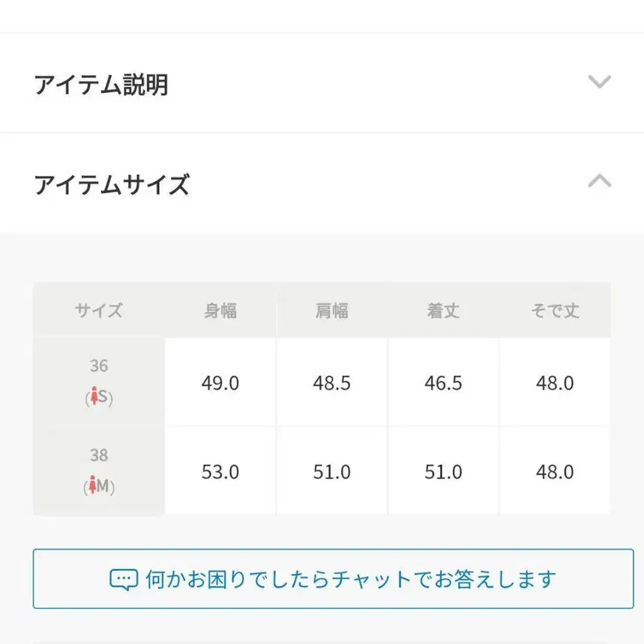Image resolution: width=644 pixels, height=644 pixels.
Task: Click the そで丈 column header
Action: (555, 311)
